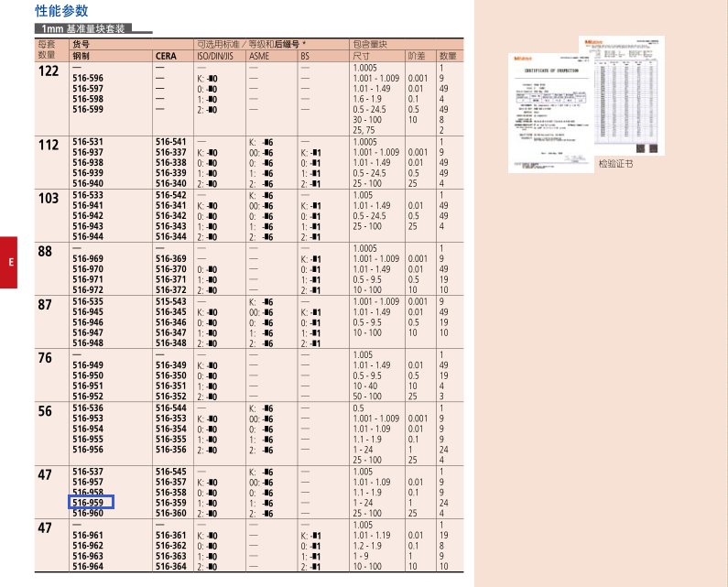Click the 1.6 - 1.9 size range
This screenshot has height=587, width=728.
click(x=367, y=99)
